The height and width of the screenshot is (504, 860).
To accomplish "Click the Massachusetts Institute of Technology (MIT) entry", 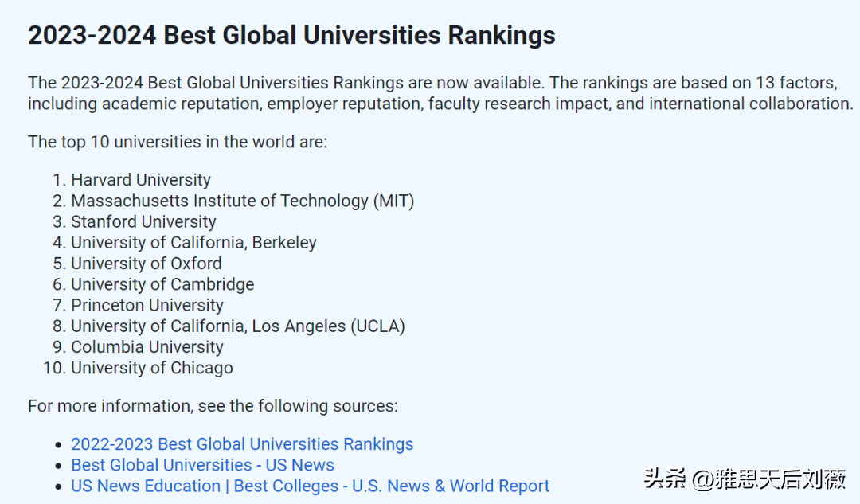I will tap(243, 201).
